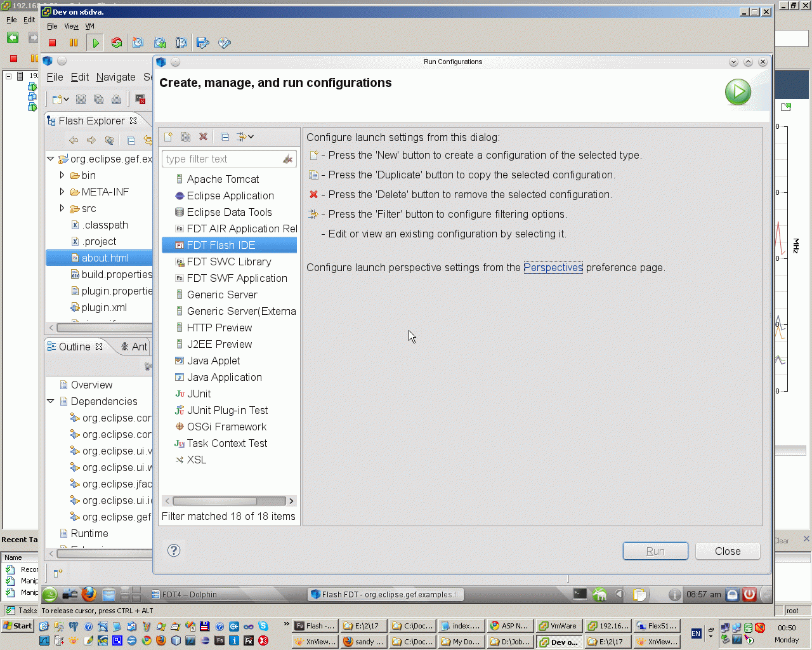Screen dimensions: 812x650
Task: Click the '08:57 am' KDE panel clock
Action: point(704,594)
